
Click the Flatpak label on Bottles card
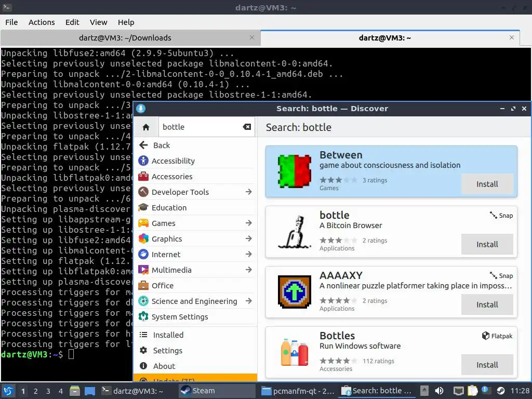point(497,336)
